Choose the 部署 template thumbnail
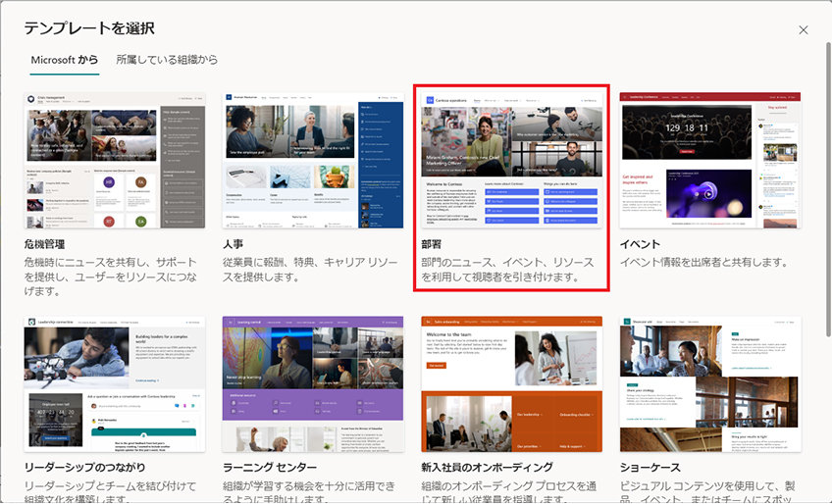This screenshot has width=833, height=504. pos(511,161)
